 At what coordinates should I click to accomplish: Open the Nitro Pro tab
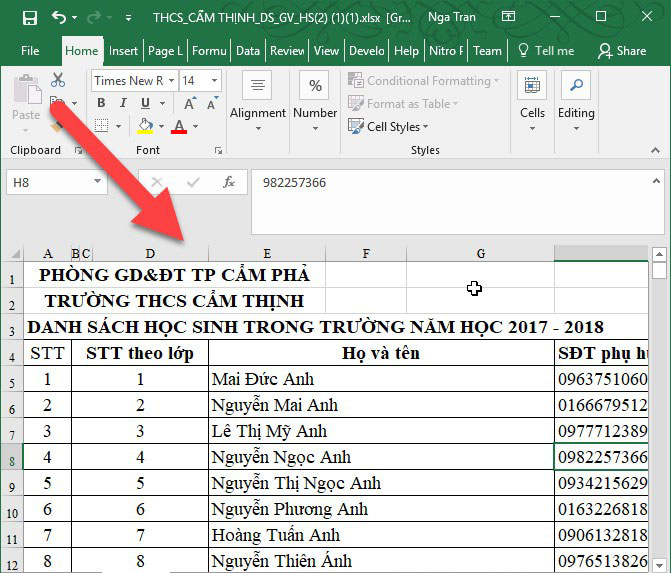tap(446, 51)
